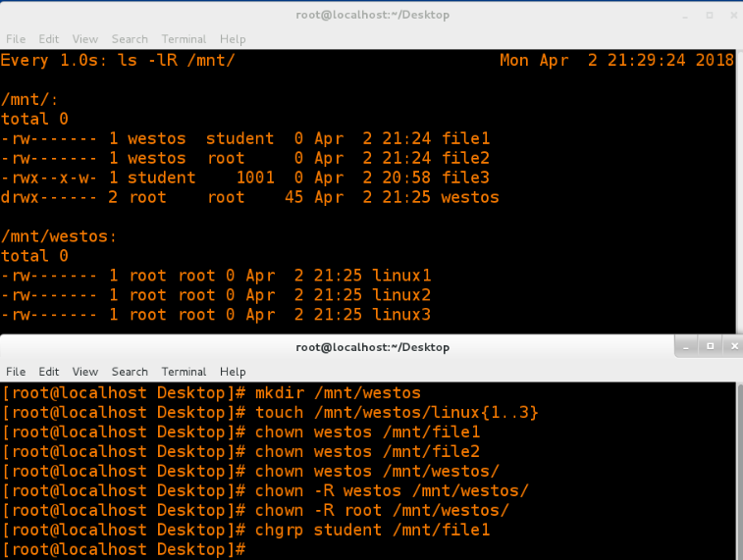Minimize the lower terminal window
The image size is (743, 560).
(x=686, y=346)
